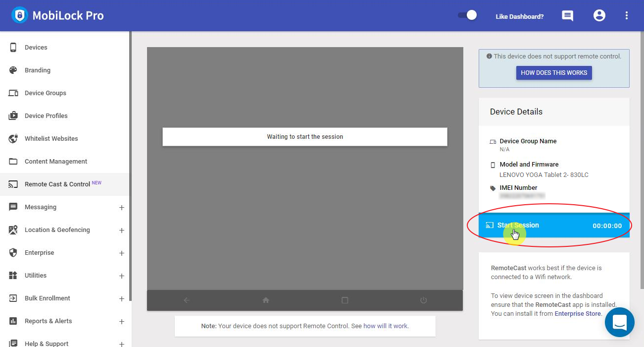Click the Bulk Enrollment icon in sidebar
Image resolution: width=644 pixels, height=347 pixels.
click(x=13, y=298)
